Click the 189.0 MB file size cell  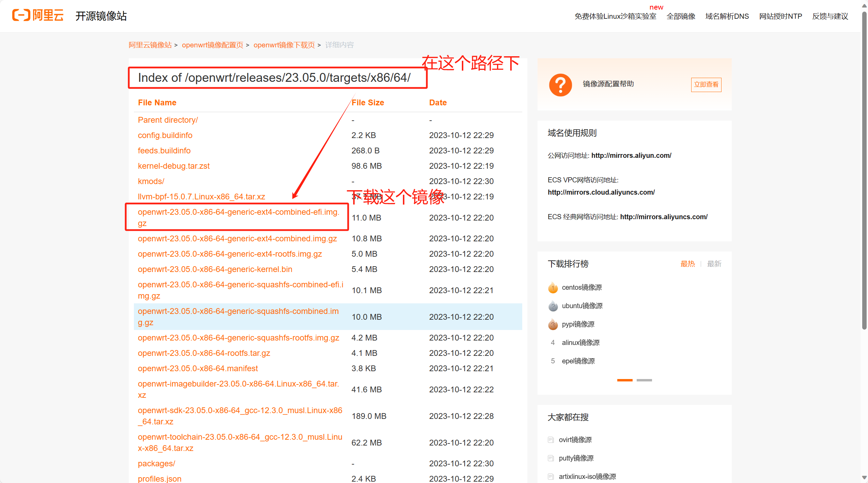369,416
